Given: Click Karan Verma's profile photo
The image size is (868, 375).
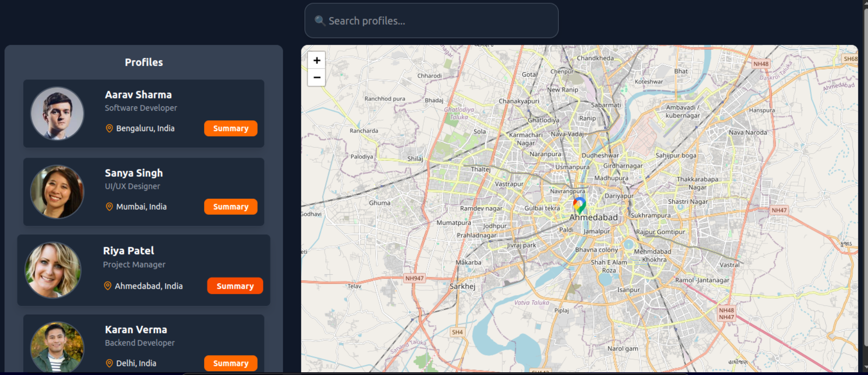Looking at the screenshot, I should pos(57,347).
